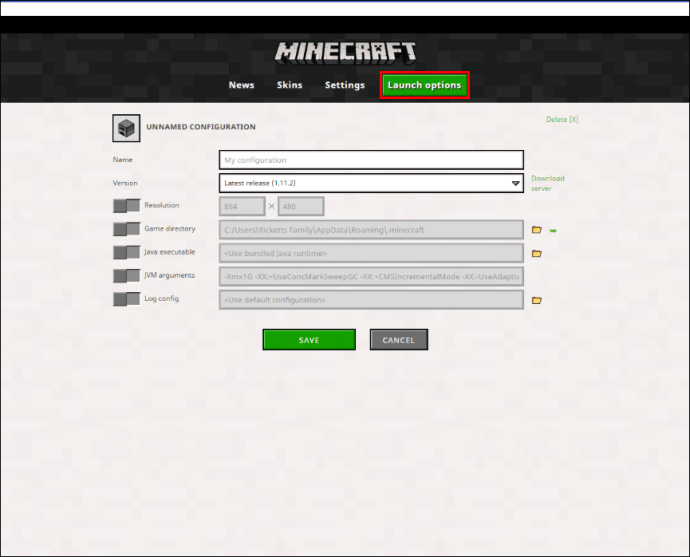Screen dimensions: 690x557
Task: Toggle the Resolution switch
Action: pos(127,205)
